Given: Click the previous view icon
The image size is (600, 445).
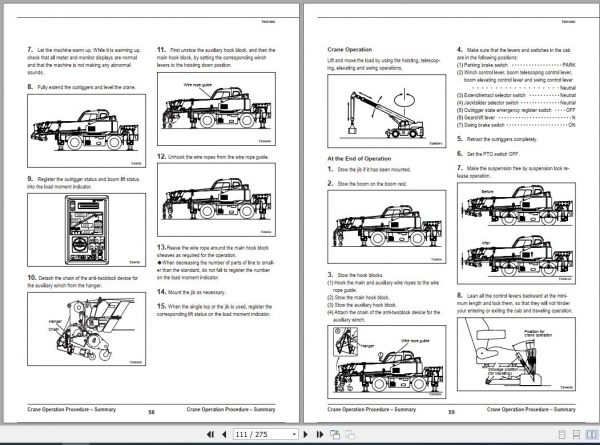Looking at the screenshot, I should pos(335,434).
